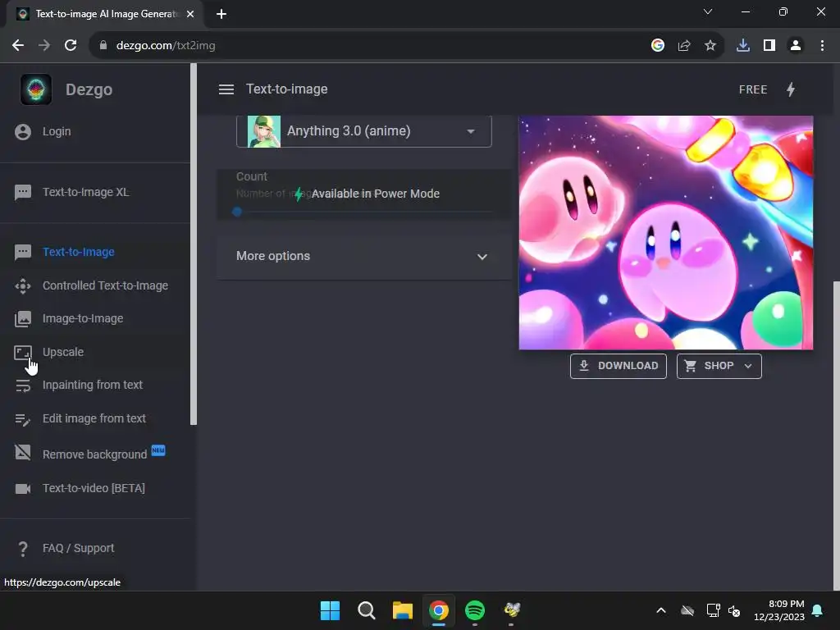Show hidden system tray icons
Viewport: 840px width, 630px height.
661,610
